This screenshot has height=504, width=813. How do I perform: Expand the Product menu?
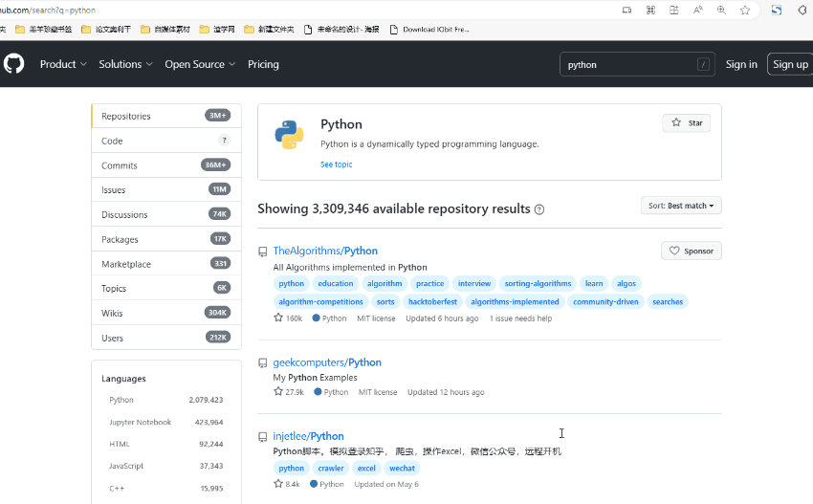(x=63, y=64)
